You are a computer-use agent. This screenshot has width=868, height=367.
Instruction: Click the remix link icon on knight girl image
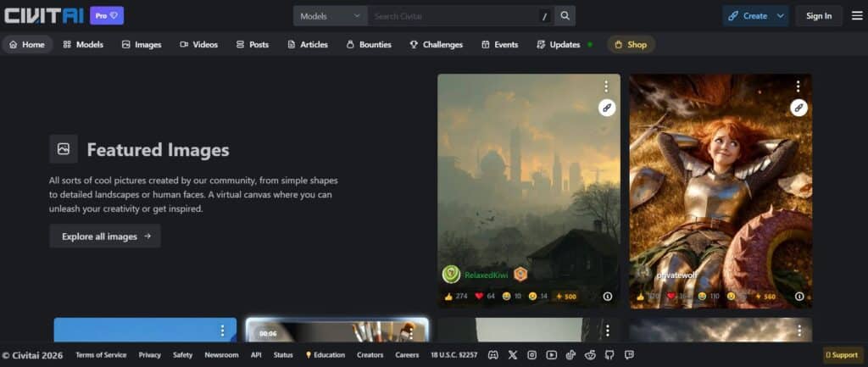pyautogui.click(x=798, y=108)
